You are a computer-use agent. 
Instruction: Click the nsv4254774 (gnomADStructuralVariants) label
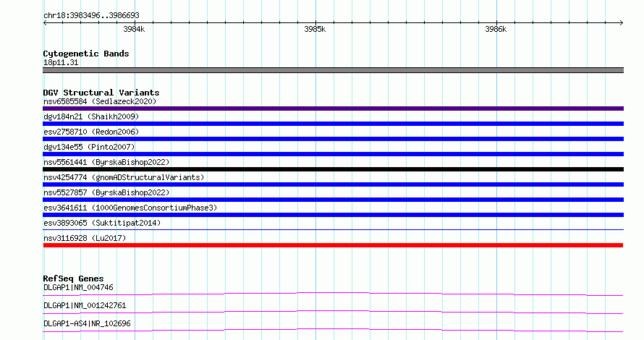[x=124, y=177]
